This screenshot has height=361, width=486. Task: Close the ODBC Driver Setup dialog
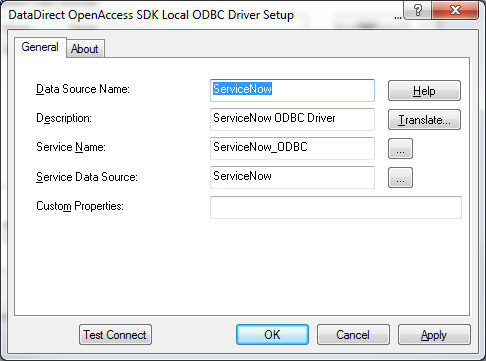coord(455,10)
